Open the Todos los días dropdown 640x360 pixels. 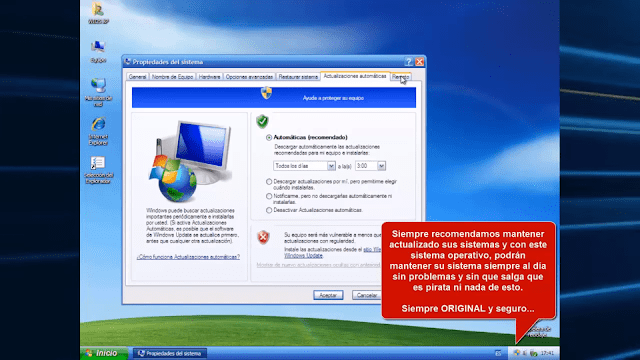tap(304, 166)
